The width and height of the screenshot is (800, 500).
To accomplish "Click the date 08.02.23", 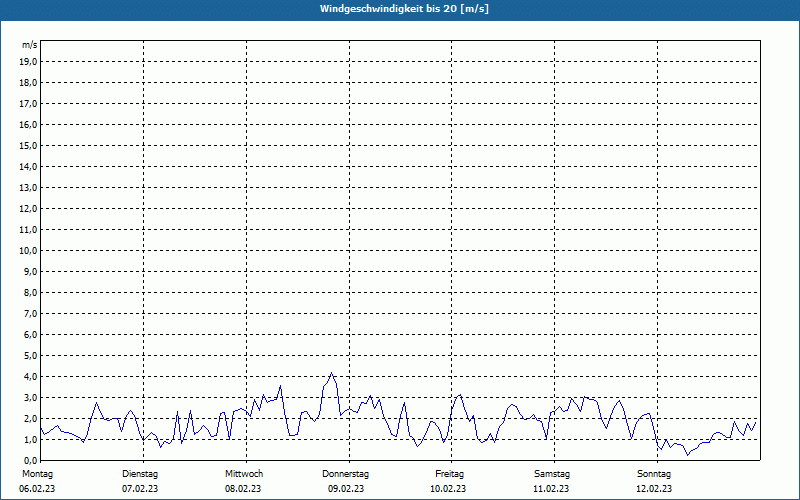I will [x=243, y=489].
